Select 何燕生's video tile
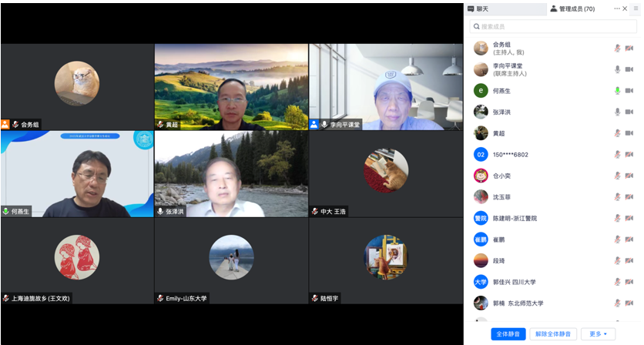The width and height of the screenshot is (644, 345). 77,174
